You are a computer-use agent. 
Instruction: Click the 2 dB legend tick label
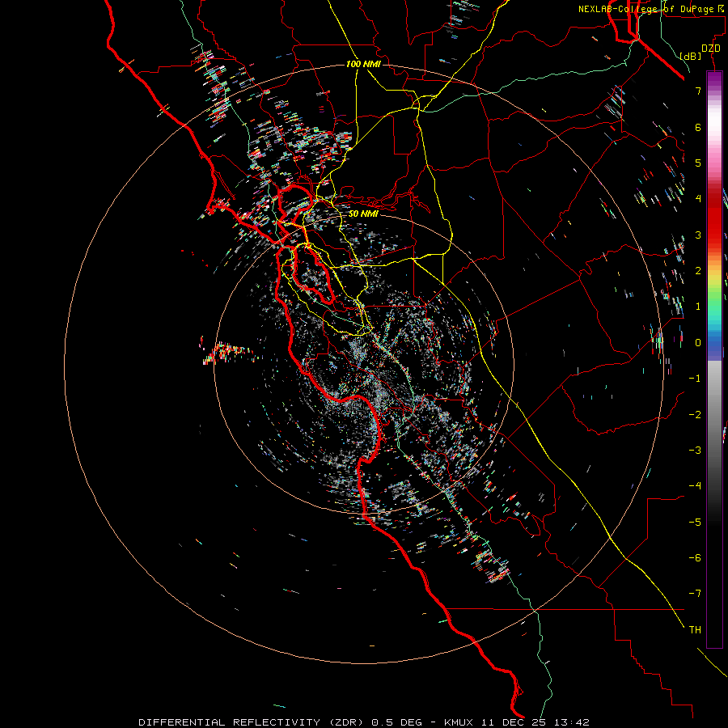click(698, 271)
